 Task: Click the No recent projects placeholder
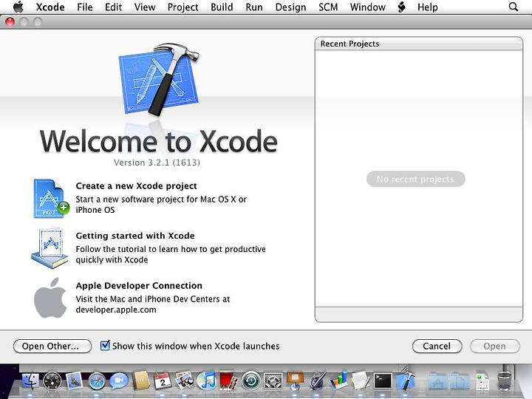(x=415, y=179)
